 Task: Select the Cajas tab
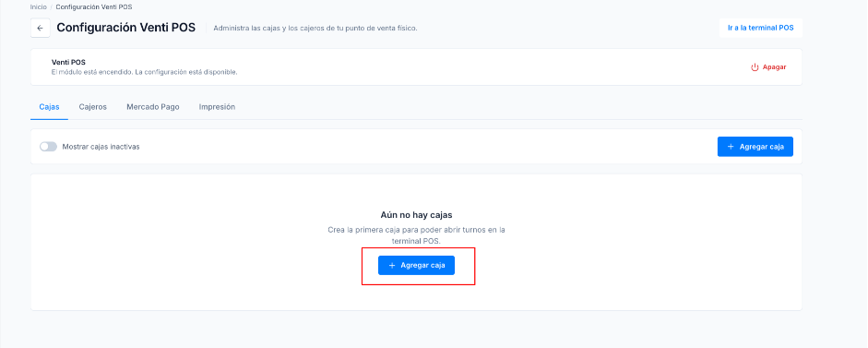click(49, 107)
